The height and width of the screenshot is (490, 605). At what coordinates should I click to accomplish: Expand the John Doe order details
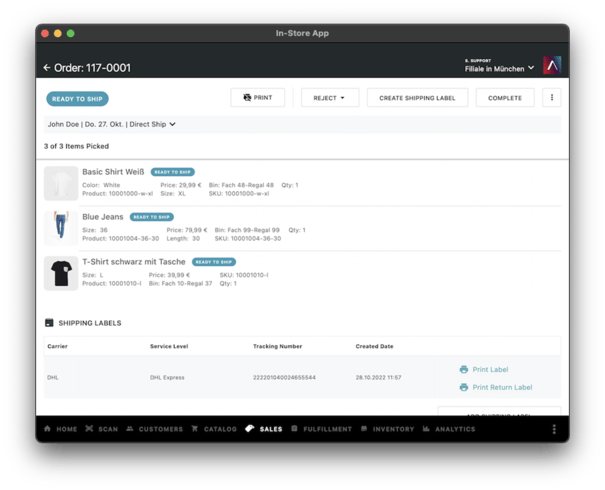112,124
